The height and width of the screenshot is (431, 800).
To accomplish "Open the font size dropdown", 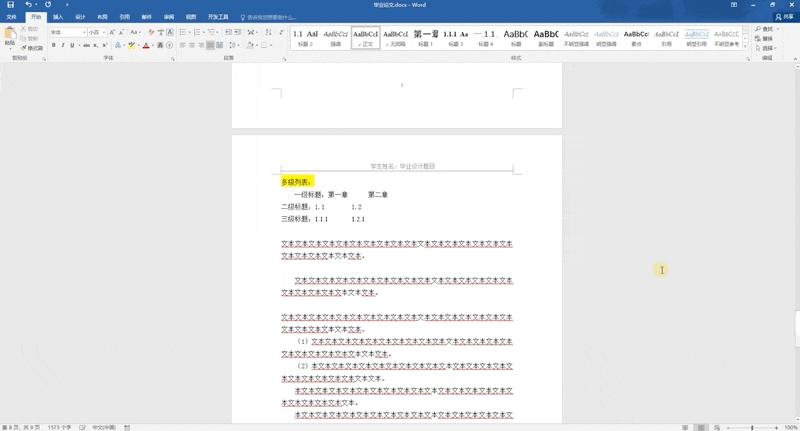I will point(104,32).
